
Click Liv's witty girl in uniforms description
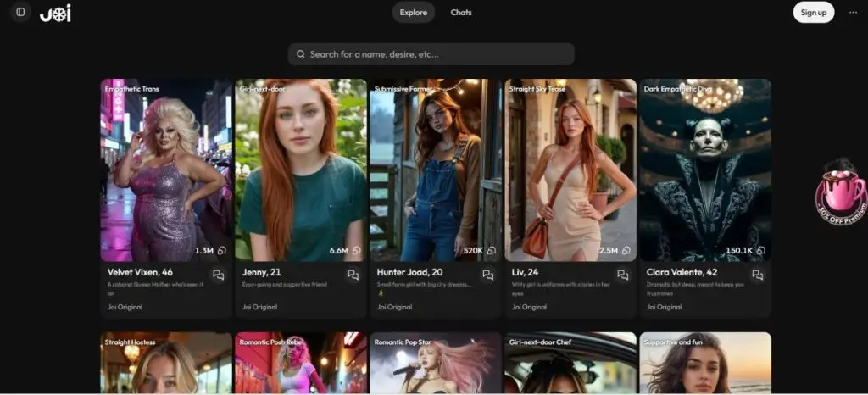559,289
